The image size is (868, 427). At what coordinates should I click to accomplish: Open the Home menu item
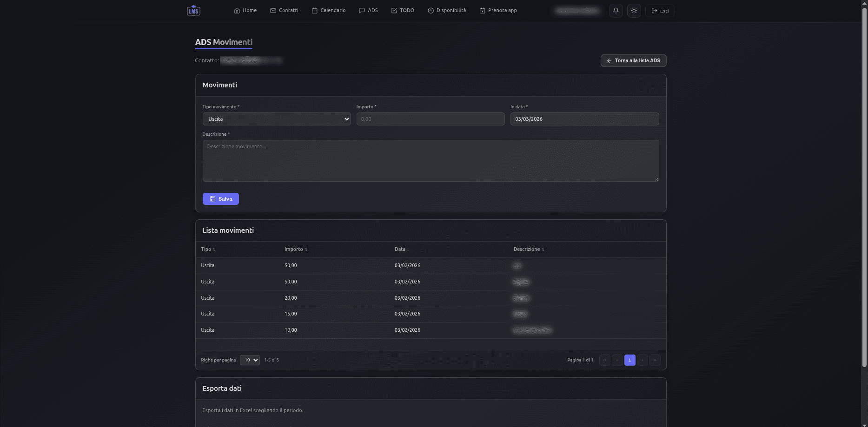[245, 11]
